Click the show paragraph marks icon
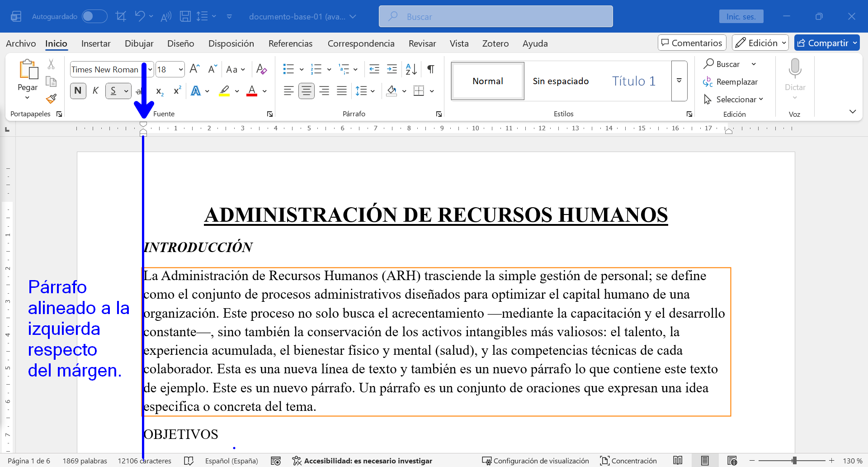This screenshot has height=467, width=868. (x=431, y=69)
